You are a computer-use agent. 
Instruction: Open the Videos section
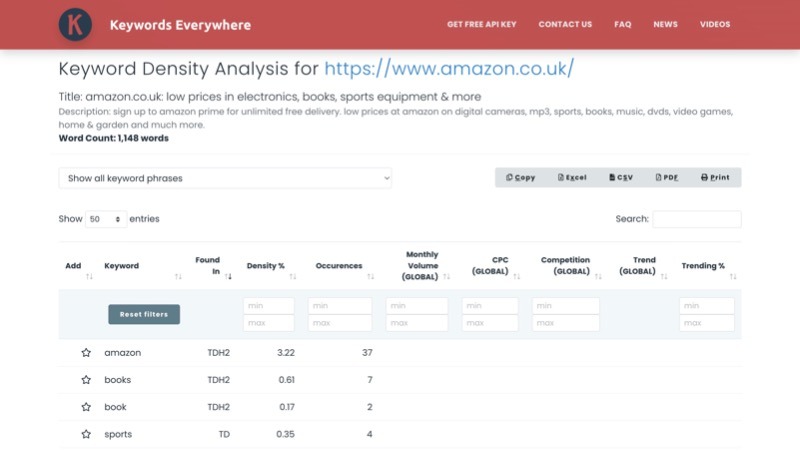[x=715, y=24]
